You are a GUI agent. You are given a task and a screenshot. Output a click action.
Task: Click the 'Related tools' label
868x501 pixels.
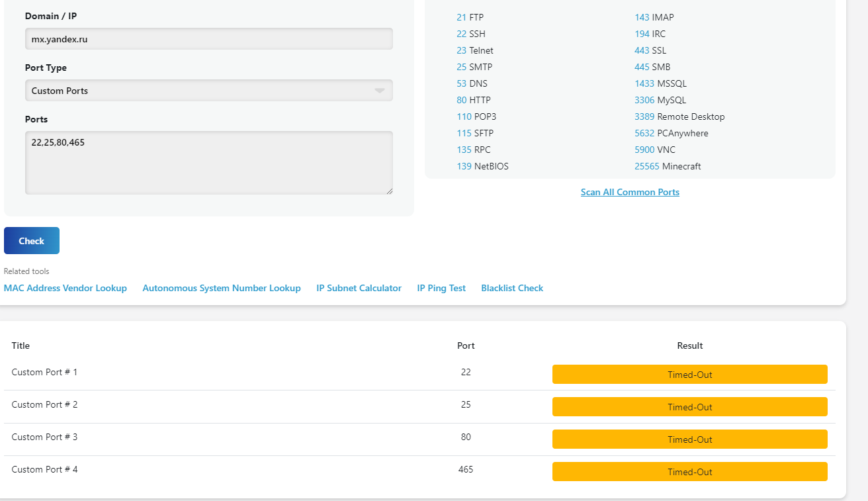click(26, 271)
